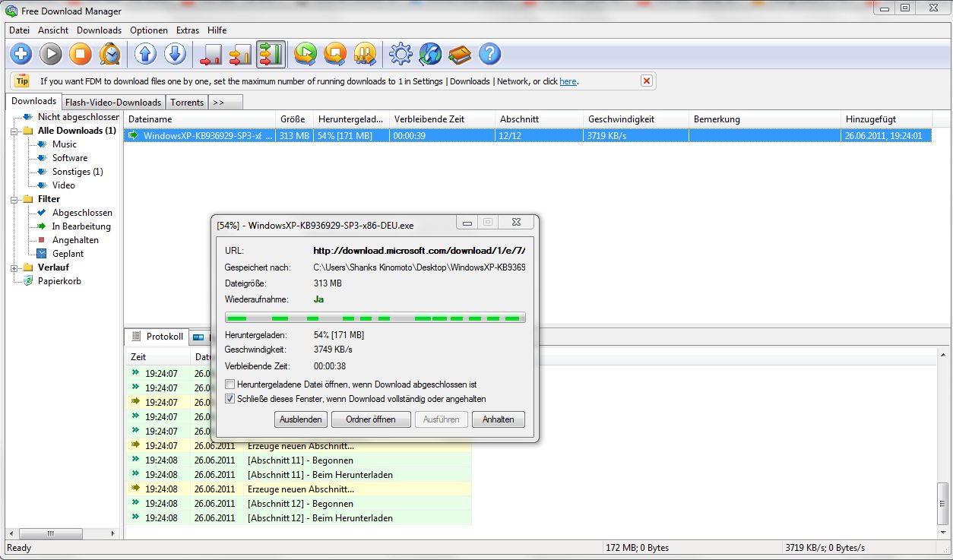Click the Geplant calendar icon
The image size is (953, 560).
[x=42, y=254]
